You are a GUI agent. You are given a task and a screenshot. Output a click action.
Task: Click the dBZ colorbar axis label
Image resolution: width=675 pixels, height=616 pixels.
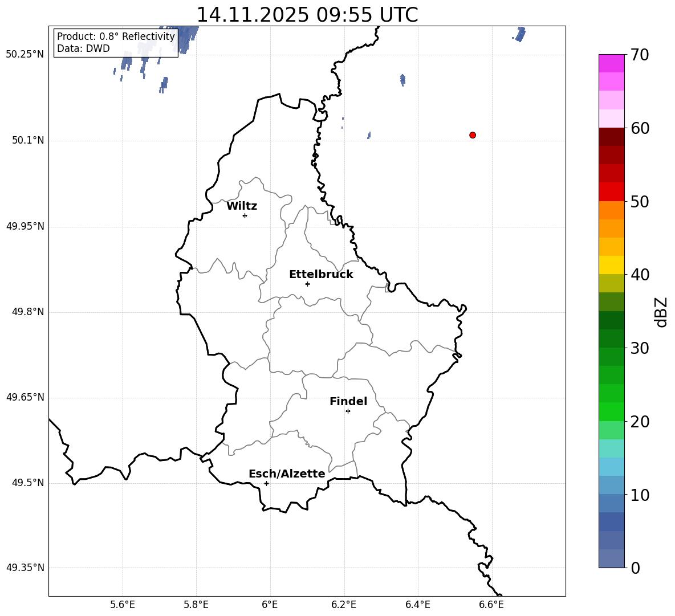pyautogui.click(x=661, y=312)
